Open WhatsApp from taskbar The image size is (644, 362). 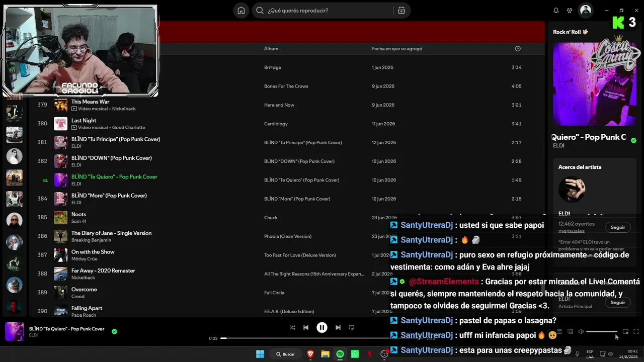point(355,354)
